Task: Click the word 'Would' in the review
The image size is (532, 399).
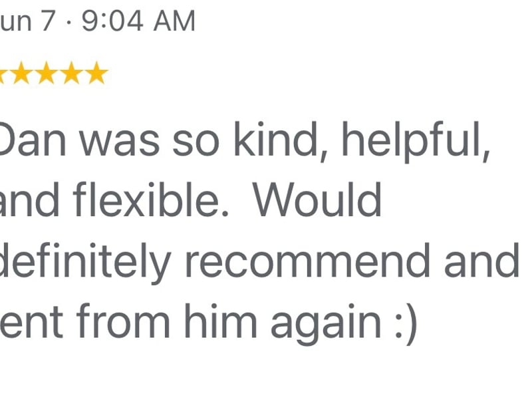Action: coord(318,199)
